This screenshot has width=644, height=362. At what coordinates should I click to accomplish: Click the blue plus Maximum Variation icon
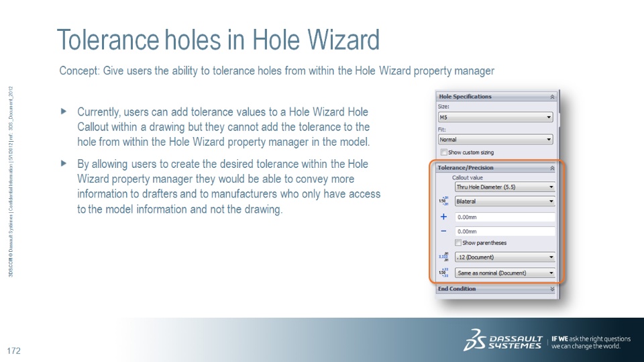443,216
